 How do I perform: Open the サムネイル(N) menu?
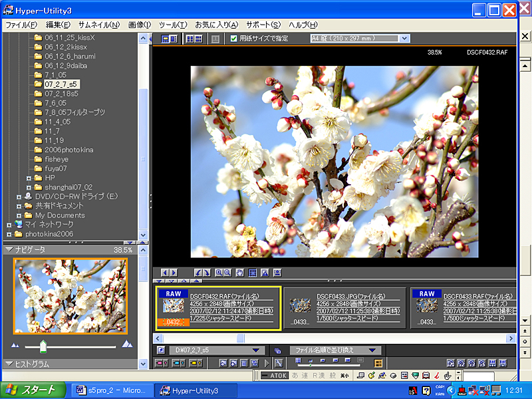pyautogui.click(x=99, y=25)
